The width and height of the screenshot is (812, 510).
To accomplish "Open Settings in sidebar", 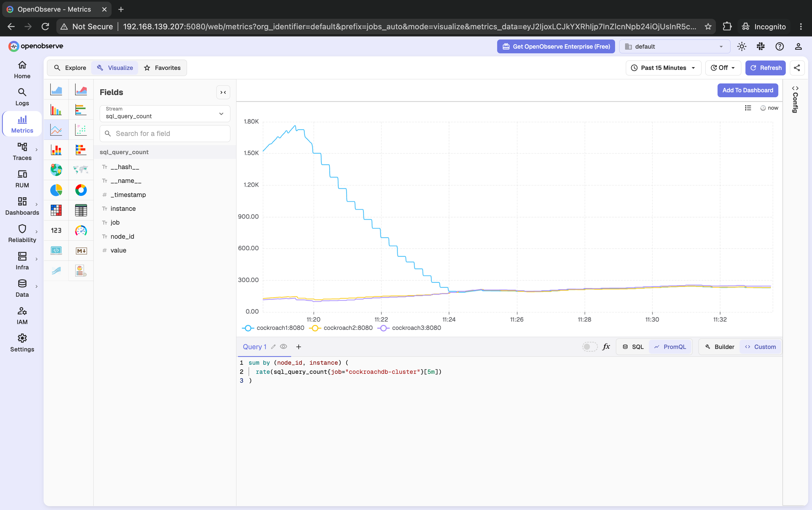I will click(x=22, y=343).
